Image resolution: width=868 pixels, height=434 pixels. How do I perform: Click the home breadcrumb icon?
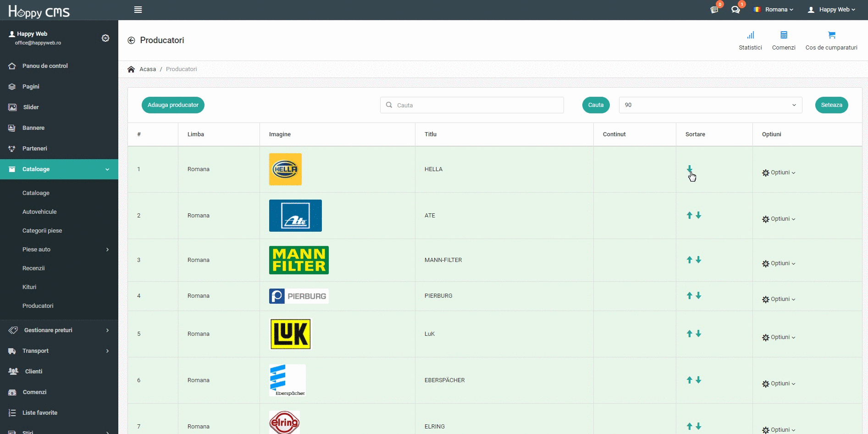131,69
